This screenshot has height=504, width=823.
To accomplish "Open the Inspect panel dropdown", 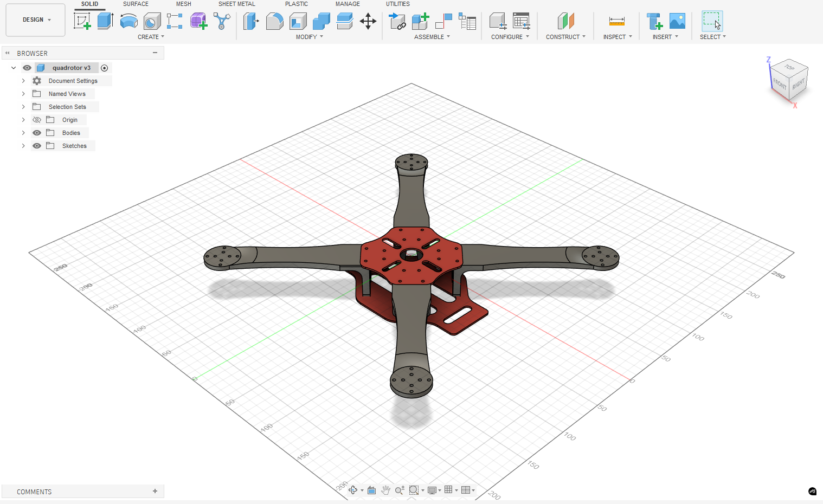I will [x=618, y=37].
